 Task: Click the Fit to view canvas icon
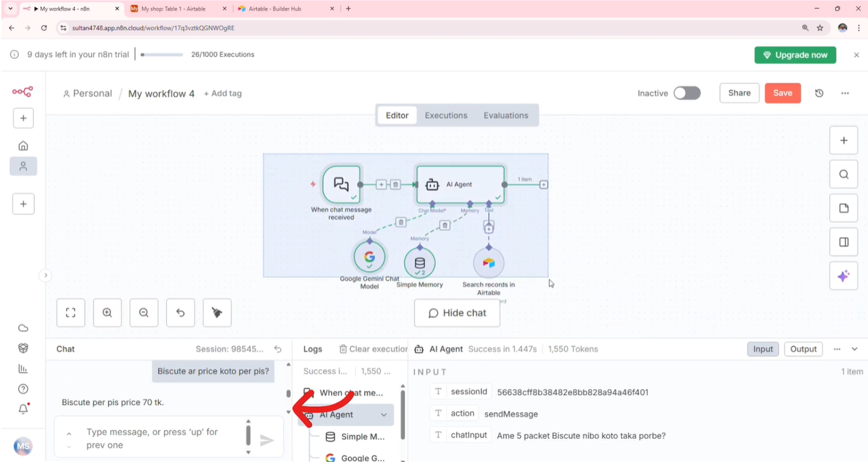[x=71, y=313]
